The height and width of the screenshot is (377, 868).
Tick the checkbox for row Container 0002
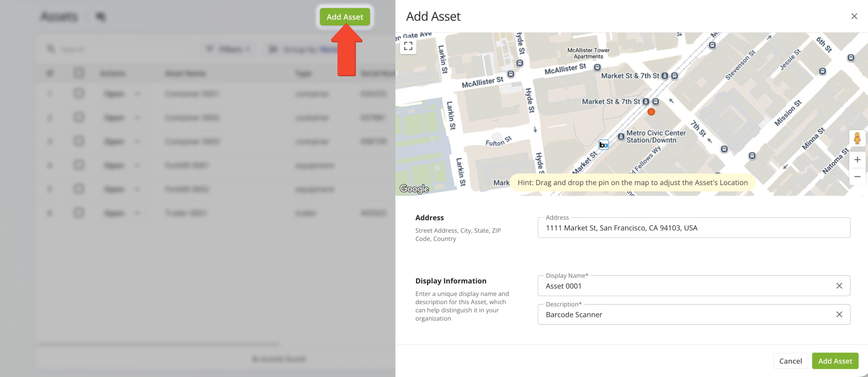(79, 117)
